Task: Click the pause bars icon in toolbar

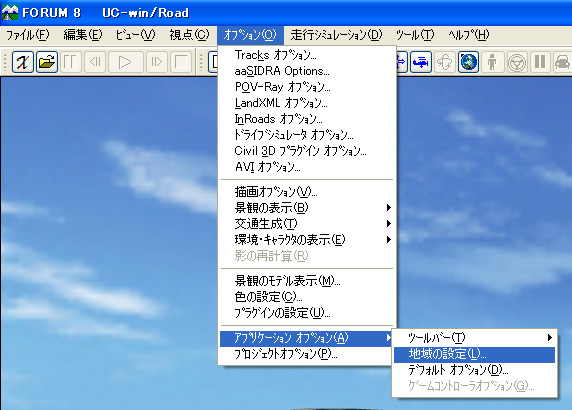Action: point(540,62)
